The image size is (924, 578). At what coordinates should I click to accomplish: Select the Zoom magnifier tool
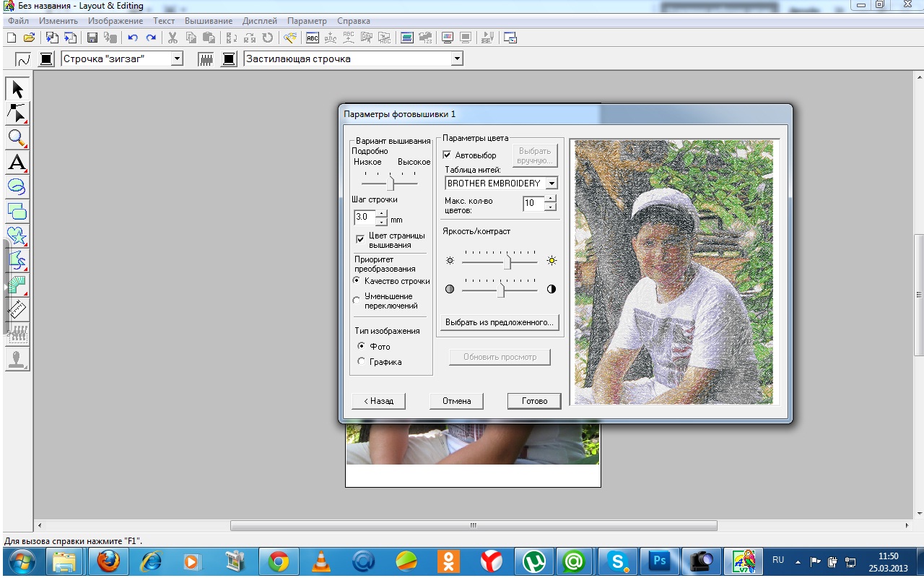17,138
